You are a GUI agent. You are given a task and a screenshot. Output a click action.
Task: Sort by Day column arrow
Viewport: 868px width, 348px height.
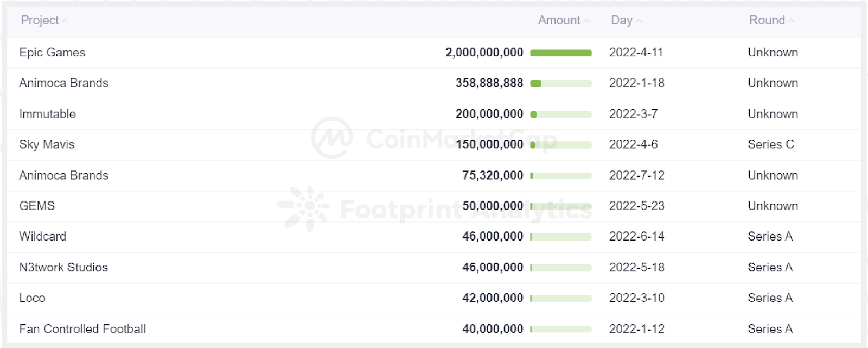[x=639, y=21]
